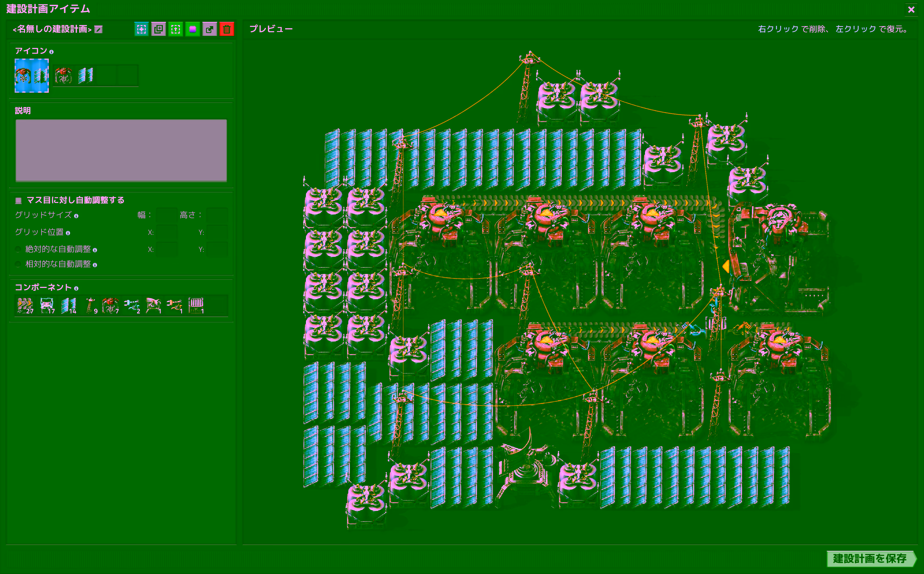The image size is (924, 574).
Task: Click the duplicate blueprint button with the plus
Action: pyautogui.click(x=158, y=29)
